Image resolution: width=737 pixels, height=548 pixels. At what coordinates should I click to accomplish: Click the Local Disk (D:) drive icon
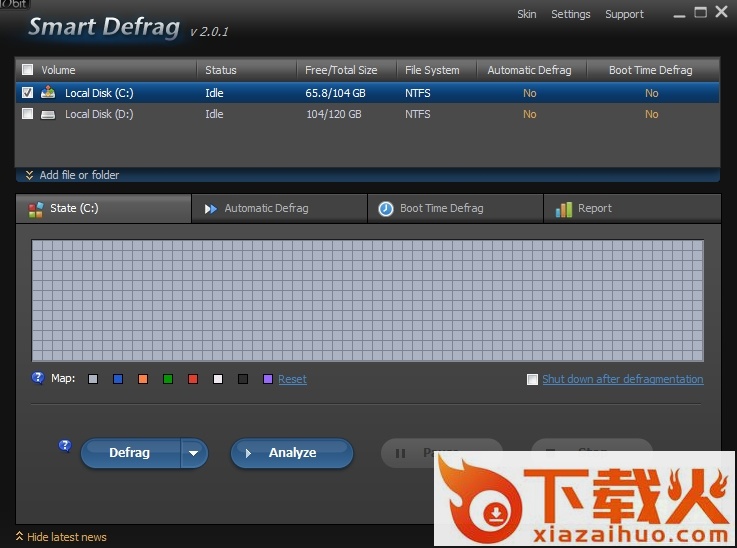click(x=48, y=114)
